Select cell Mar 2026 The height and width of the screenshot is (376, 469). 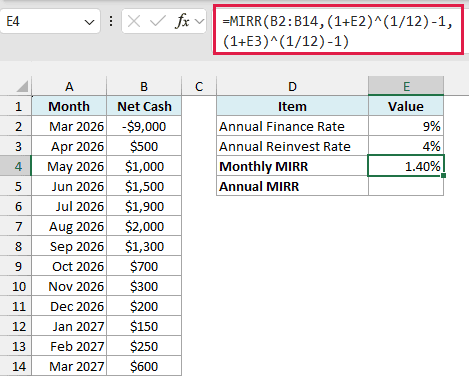pyautogui.click(x=69, y=126)
